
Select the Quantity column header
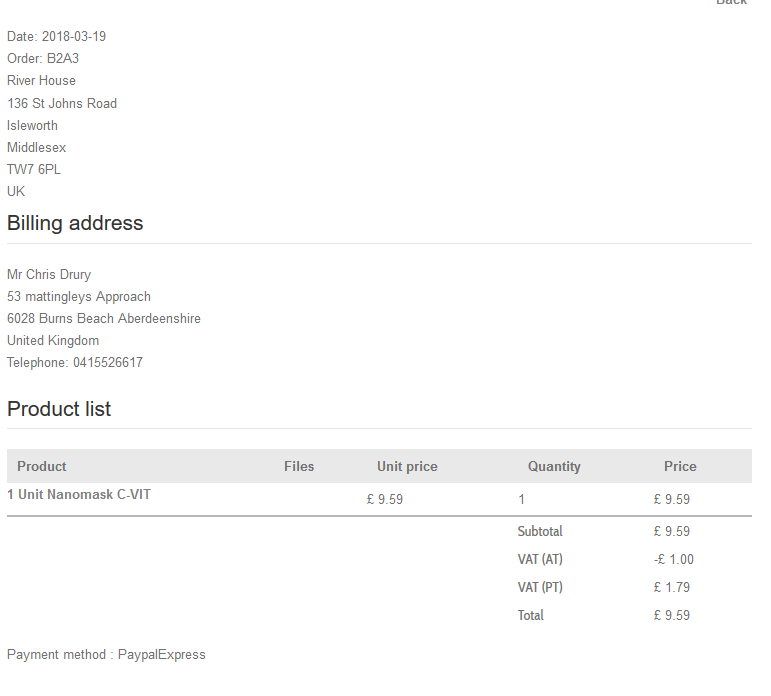[554, 466]
